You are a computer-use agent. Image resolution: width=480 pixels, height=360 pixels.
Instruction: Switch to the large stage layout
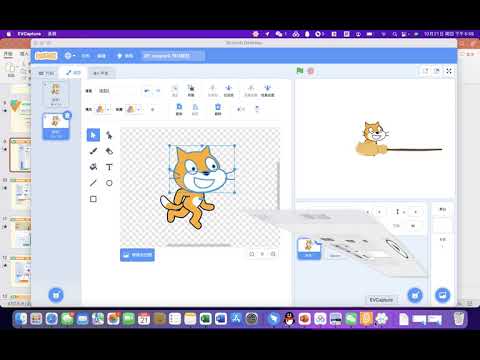click(437, 71)
